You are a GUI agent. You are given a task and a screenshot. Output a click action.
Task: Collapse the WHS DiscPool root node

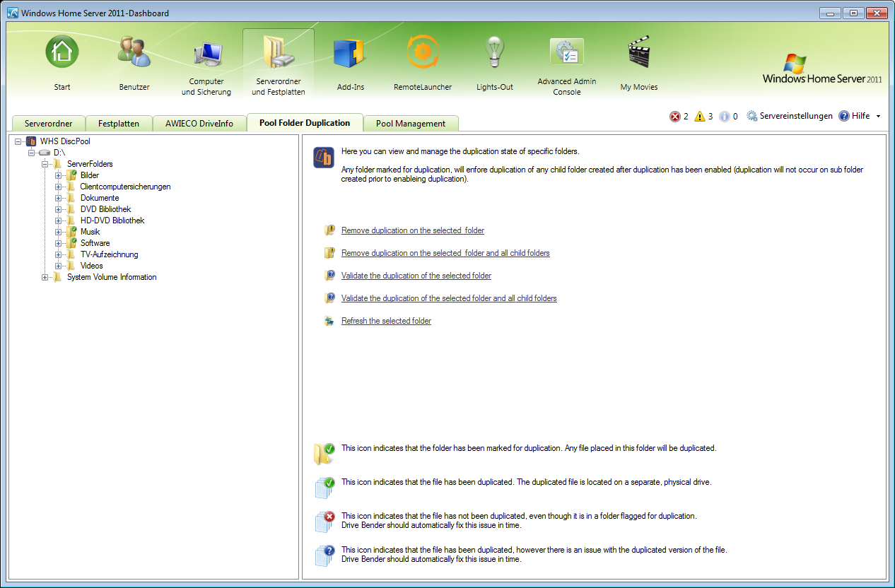(18, 141)
